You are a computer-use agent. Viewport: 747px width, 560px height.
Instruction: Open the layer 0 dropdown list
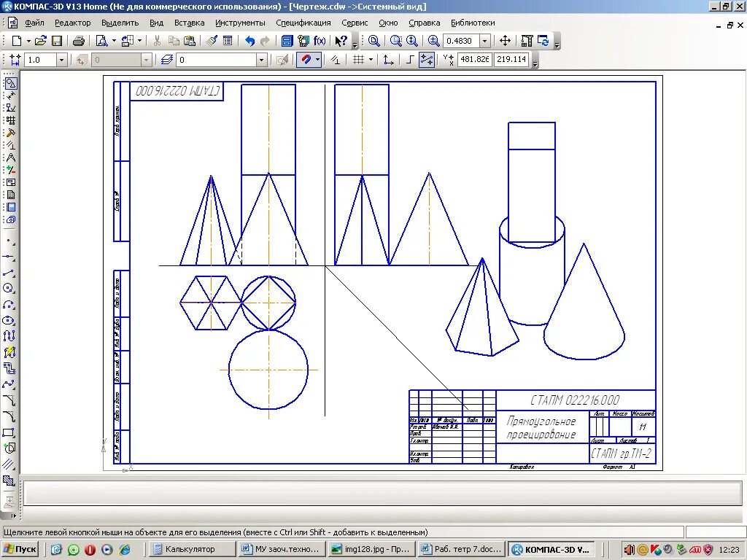pos(261,60)
